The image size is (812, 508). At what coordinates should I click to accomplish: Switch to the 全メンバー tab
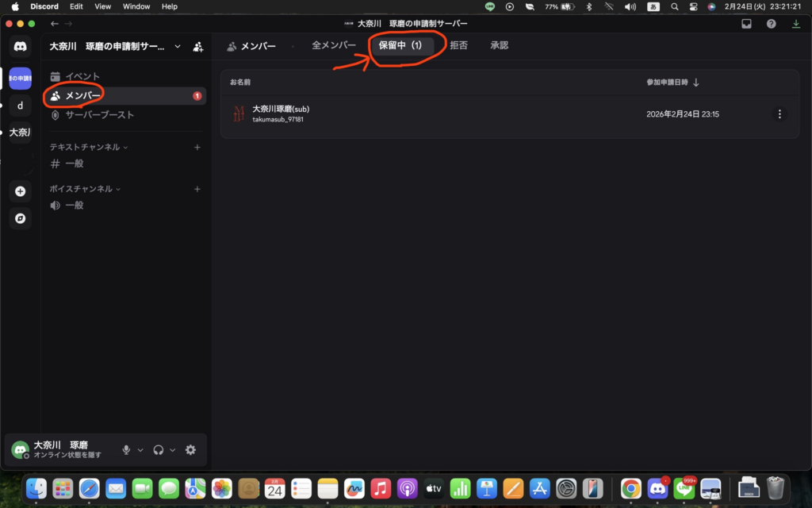click(334, 45)
